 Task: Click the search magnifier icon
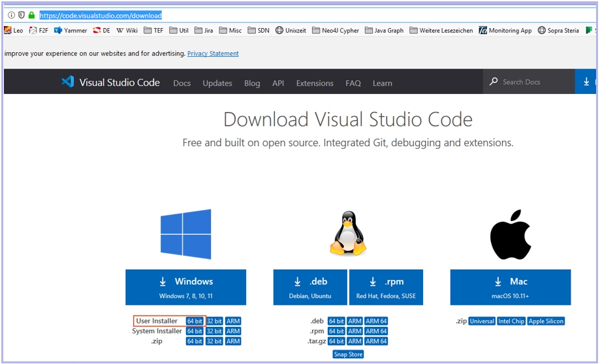click(494, 82)
